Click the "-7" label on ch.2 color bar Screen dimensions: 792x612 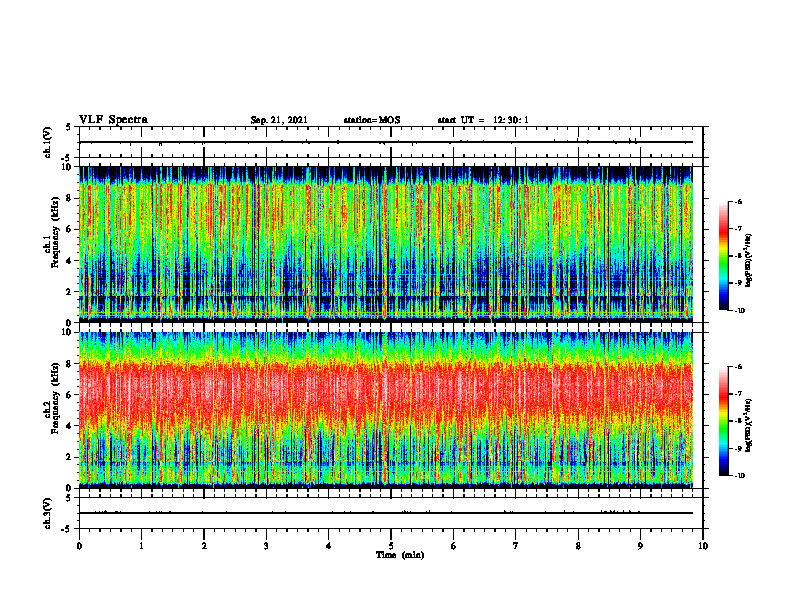click(738, 394)
